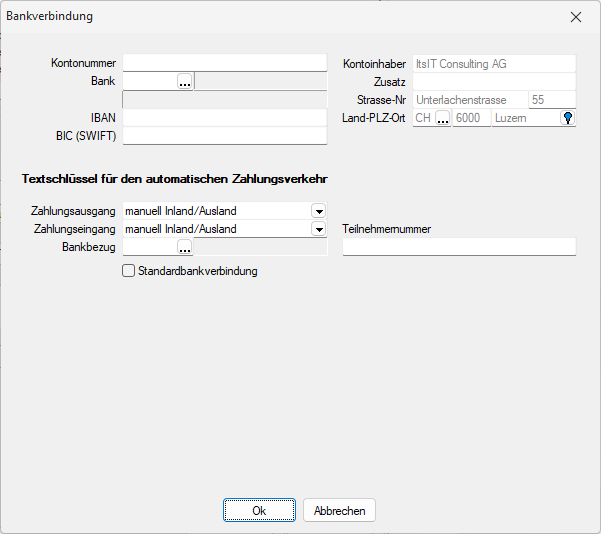Screen dimensions: 601x534
Task: Open the Land country lookup ellipsis button
Action: tap(442, 118)
